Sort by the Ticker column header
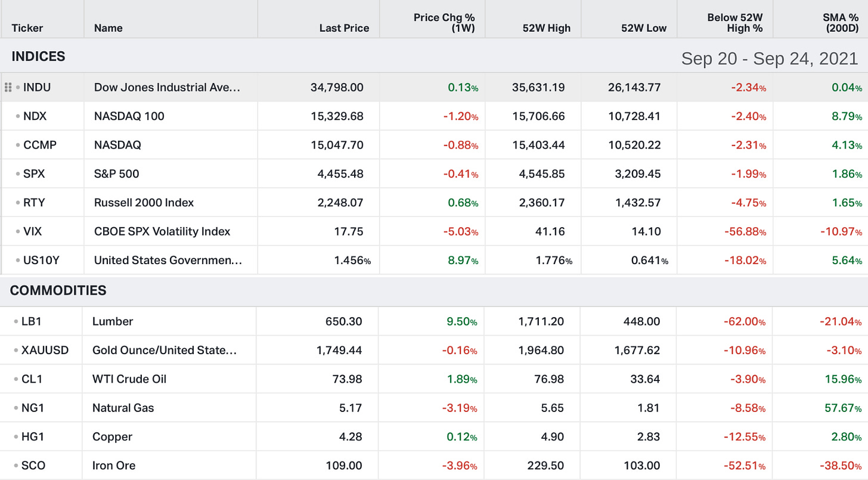The width and height of the screenshot is (868, 480). (27, 28)
